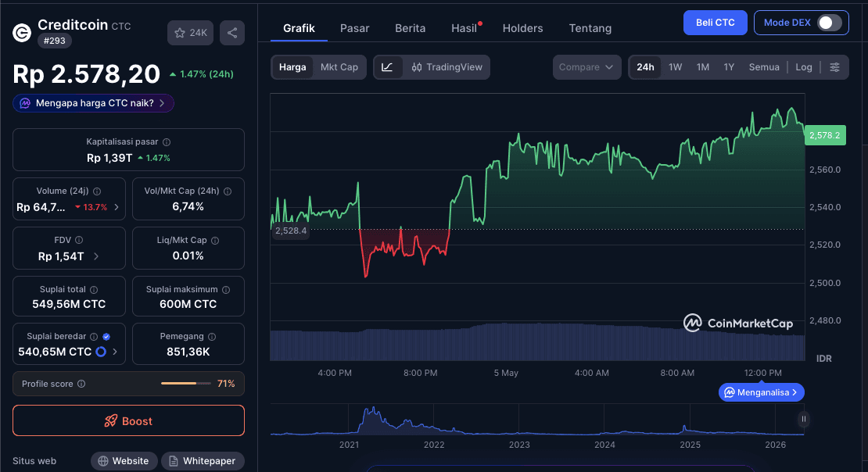
Task: Click the Beli CTC button
Action: [x=716, y=23]
